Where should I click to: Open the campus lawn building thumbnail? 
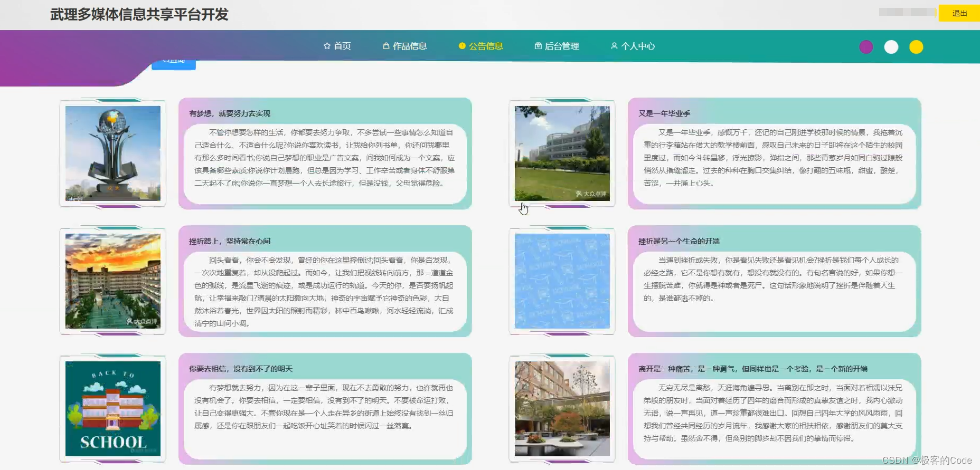coord(562,154)
